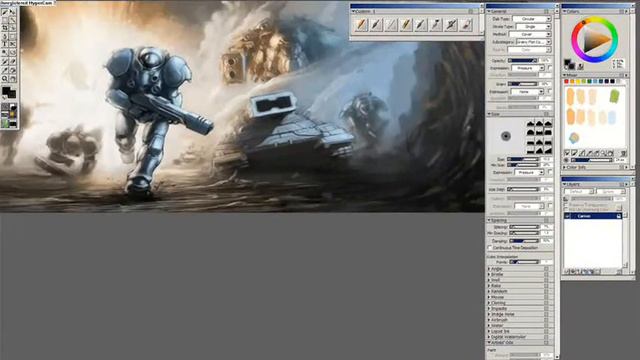Expand the Image Hose section
The height and width of the screenshot is (360, 640).
pyautogui.click(x=489, y=314)
